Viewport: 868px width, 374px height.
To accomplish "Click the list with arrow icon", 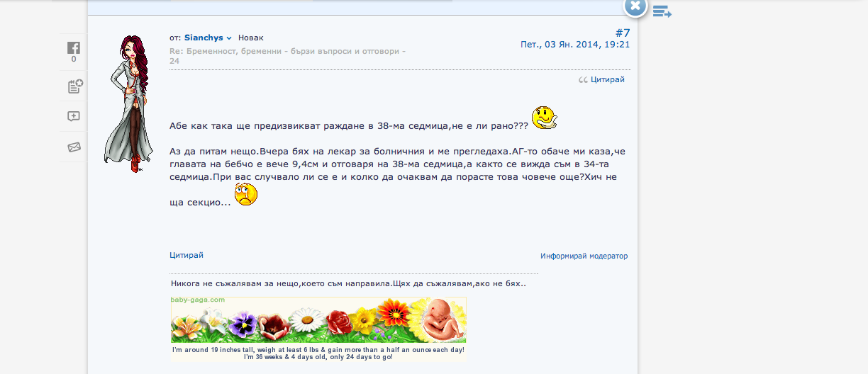I will point(662,11).
